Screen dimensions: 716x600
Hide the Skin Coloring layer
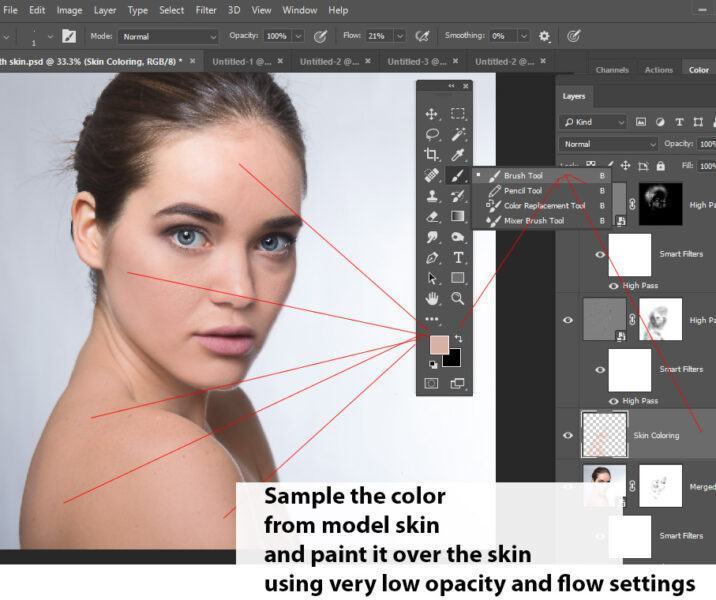pos(568,435)
